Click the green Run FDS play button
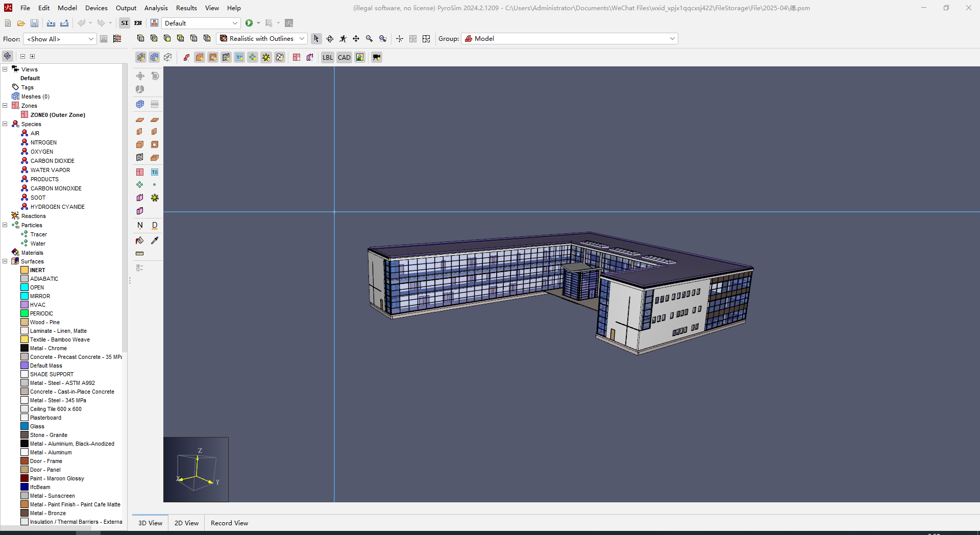This screenshot has height=535, width=980. (x=249, y=23)
